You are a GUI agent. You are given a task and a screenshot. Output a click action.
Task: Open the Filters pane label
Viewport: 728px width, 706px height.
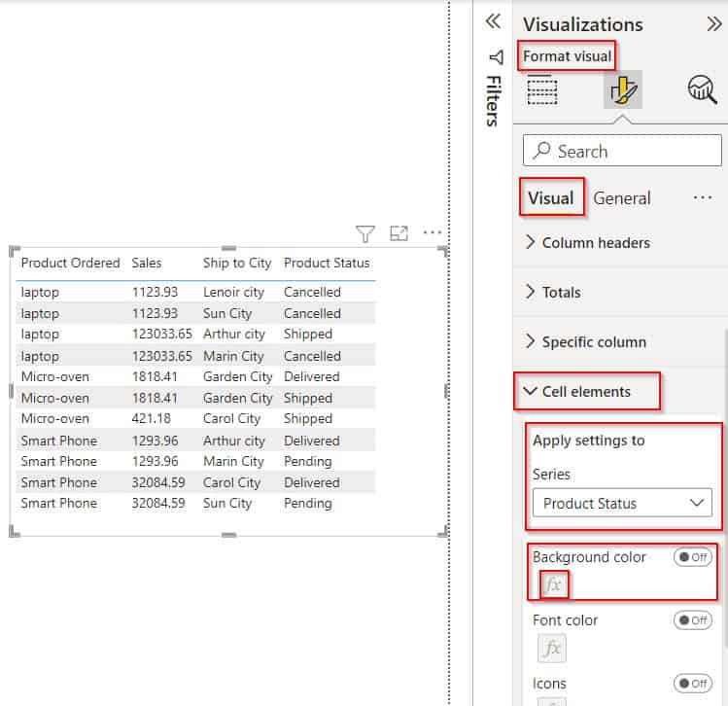point(494,101)
